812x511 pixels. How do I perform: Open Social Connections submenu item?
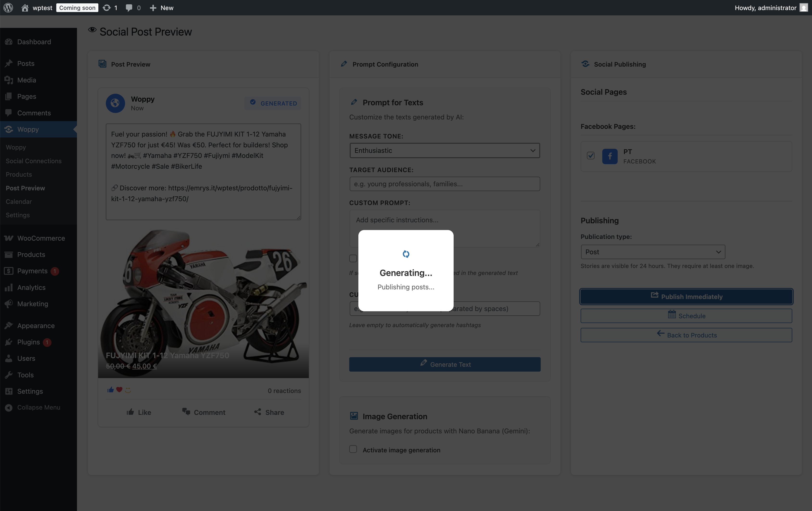(34, 161)
